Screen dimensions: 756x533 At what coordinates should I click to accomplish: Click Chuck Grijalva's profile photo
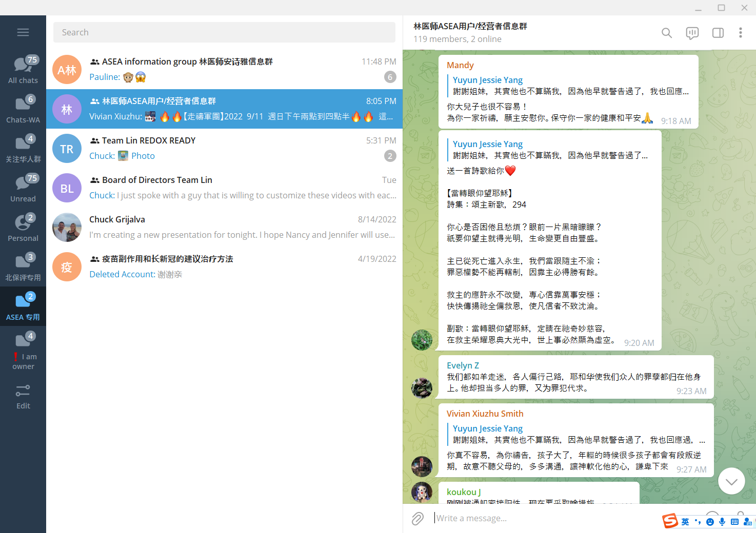67,228
